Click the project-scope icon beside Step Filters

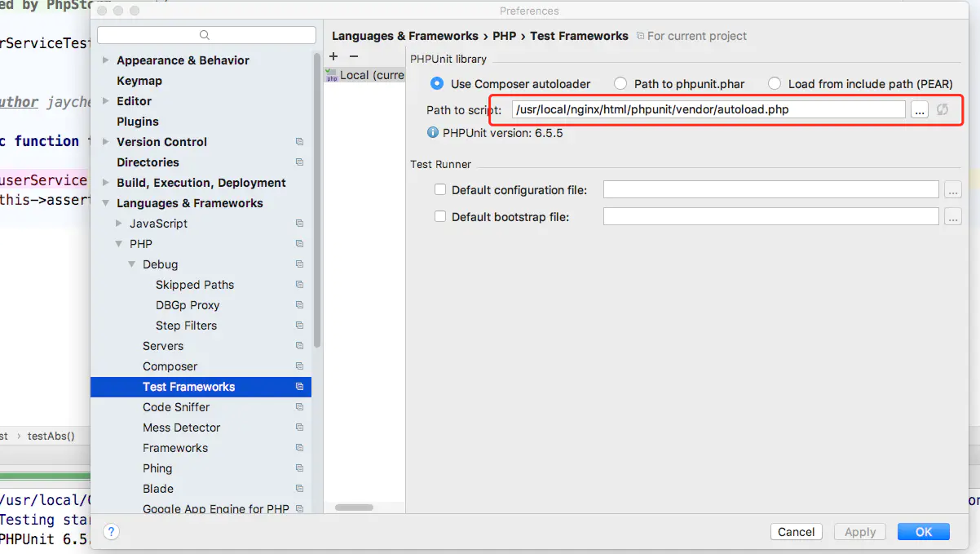point(299,326)
